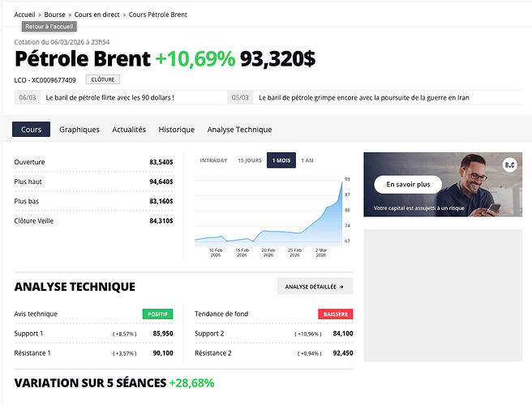Switch to the Analyse Technique tab
Image resolution: width=532 pixels, height=405 pixels.
pos(239,130)
